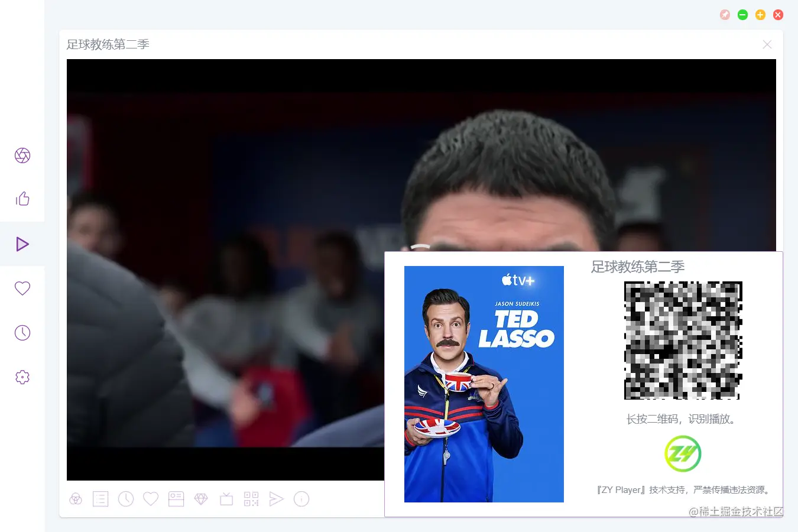Click the QR code in share card
Image resolution: width=798 pixels, height=532 pixels.
tap(683, 340)
